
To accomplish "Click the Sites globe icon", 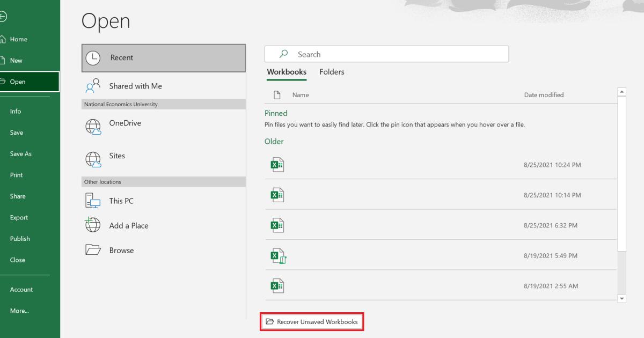I will click(93, 159).
